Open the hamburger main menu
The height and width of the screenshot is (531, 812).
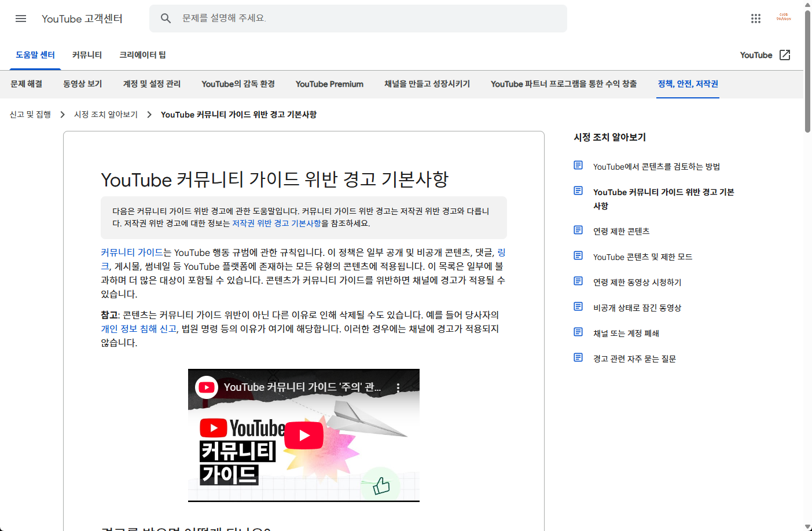(x=21, y=19)
